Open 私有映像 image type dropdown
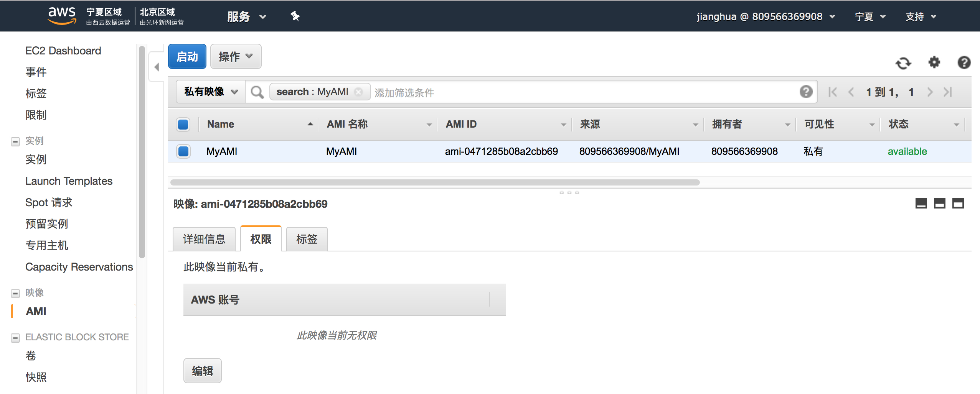980x394 pixels. (211, 92)
